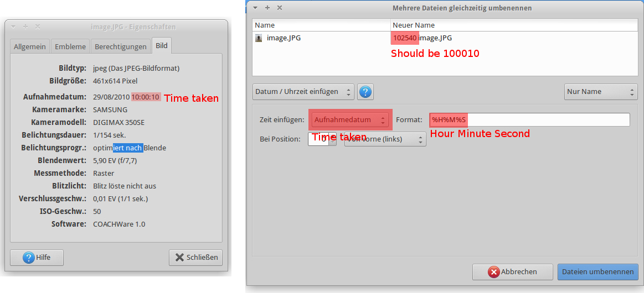Close the Eigenschaften window via titlebar X
Screen dimensions: 644x293
pyautogui.click(x=38, y=26)
